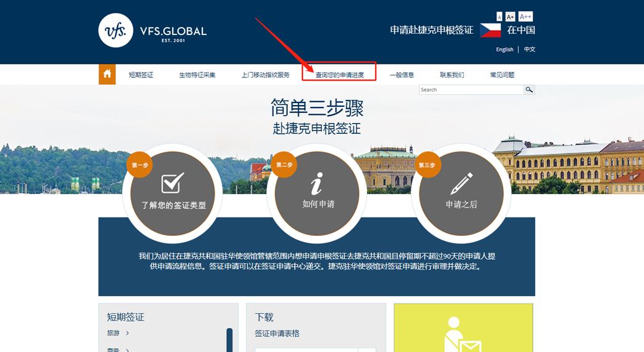The image size is (644, 352).
Task: Click the VFS Global logo
Action: [x=116, y=29]
